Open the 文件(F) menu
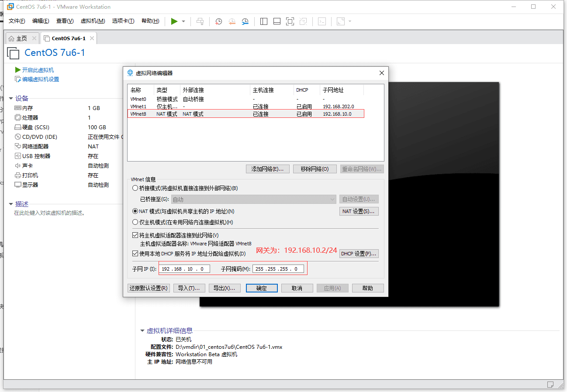The width and height of the screenshot is (567, 392). click(x=17, y=21)
